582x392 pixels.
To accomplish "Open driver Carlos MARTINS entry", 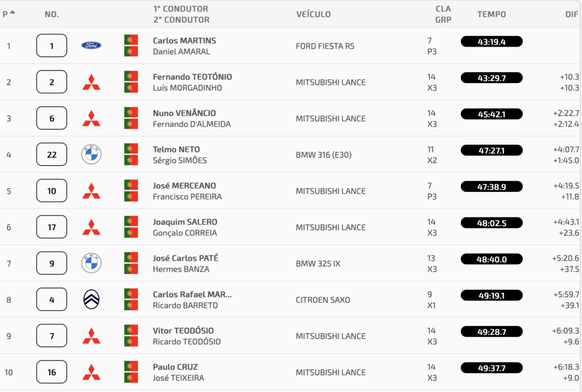I will [x=184, y=41].
